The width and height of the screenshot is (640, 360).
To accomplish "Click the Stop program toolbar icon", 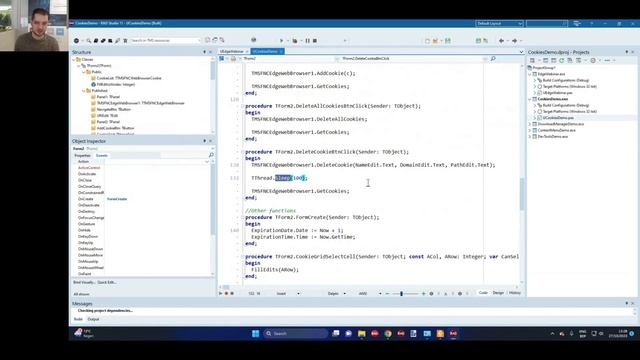I will (x=315, y=40).
